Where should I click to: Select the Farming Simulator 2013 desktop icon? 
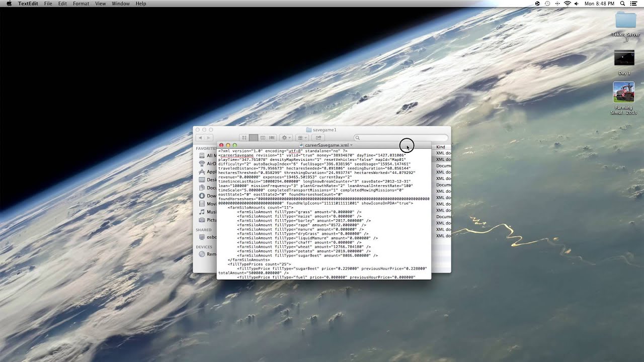click(x=624, y=99)
